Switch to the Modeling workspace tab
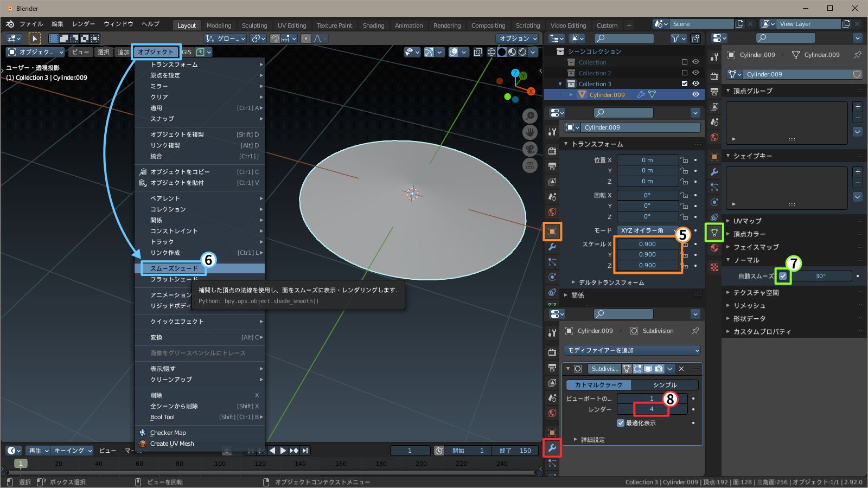The height and width of the screenshot is (488, 868). click(219, 25)
